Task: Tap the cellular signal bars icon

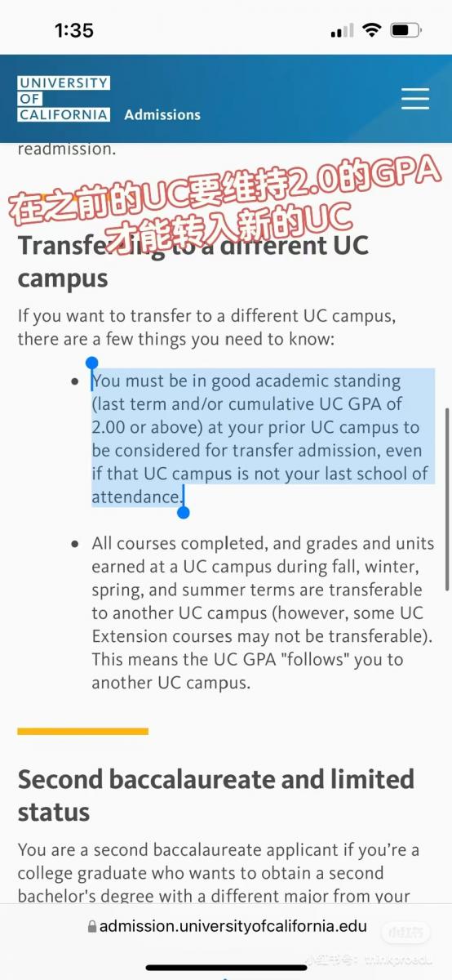Action: click(x=342, y=31)
